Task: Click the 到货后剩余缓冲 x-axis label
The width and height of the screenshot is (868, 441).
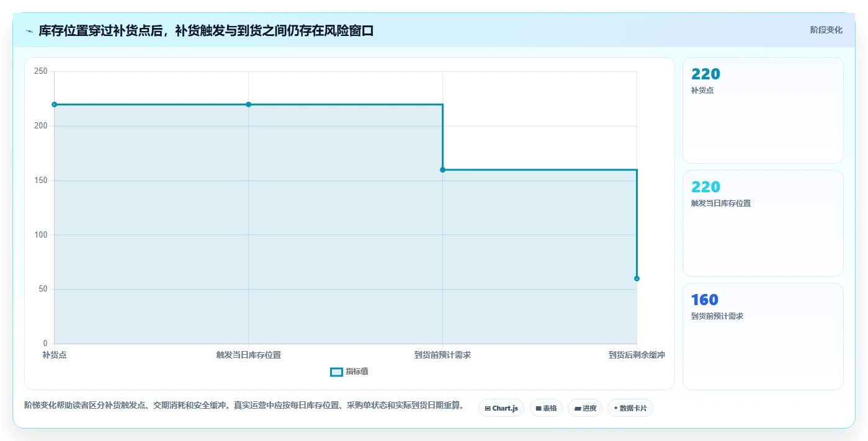Action: tap(637, 355)
